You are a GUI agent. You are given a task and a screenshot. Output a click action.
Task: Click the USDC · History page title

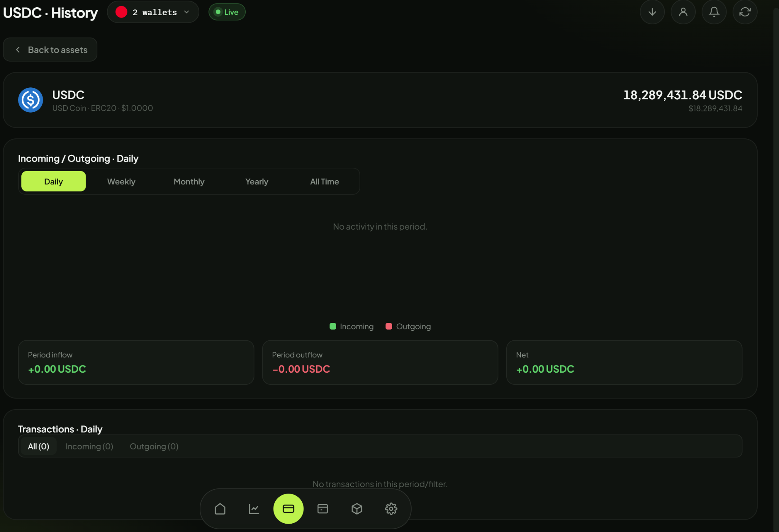click(x=50, y=13)
